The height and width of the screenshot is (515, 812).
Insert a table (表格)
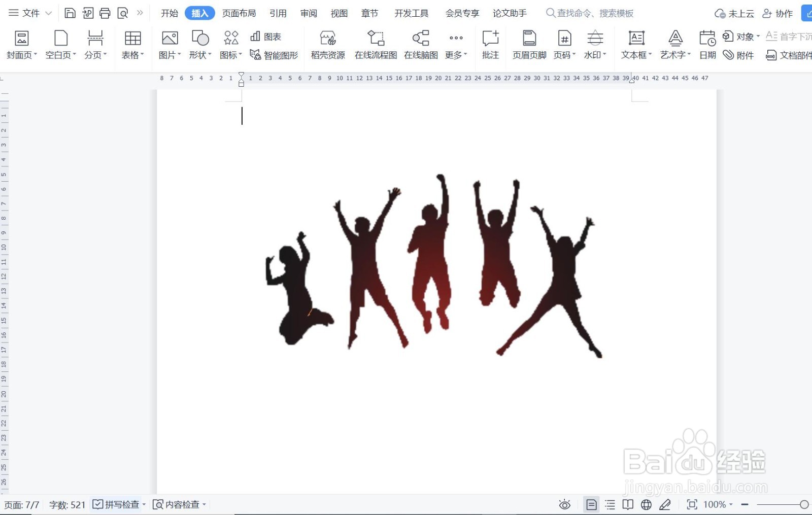[x=132, y=45]
